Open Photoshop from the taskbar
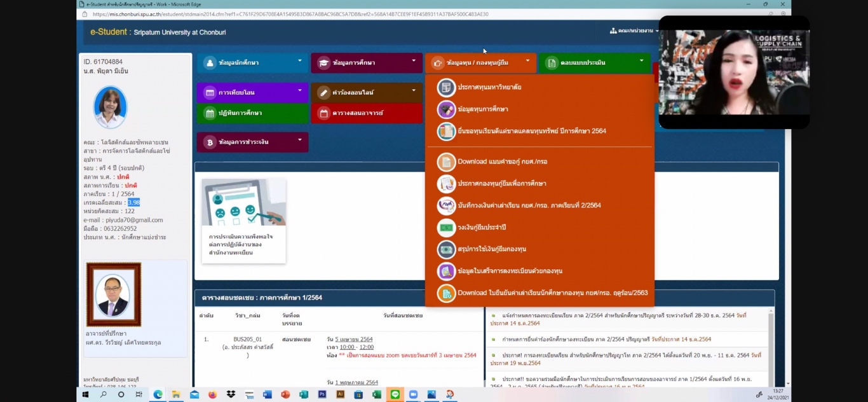 coord(322,394)
